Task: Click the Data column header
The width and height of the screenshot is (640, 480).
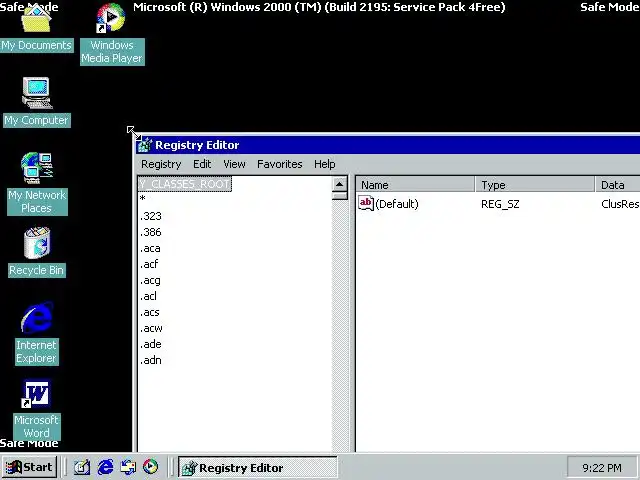Action: (618, 185)
